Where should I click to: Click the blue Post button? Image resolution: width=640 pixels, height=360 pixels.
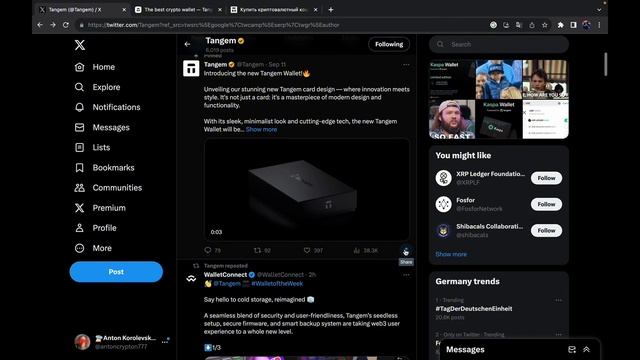pyautogui.click(x=116, y=272)
